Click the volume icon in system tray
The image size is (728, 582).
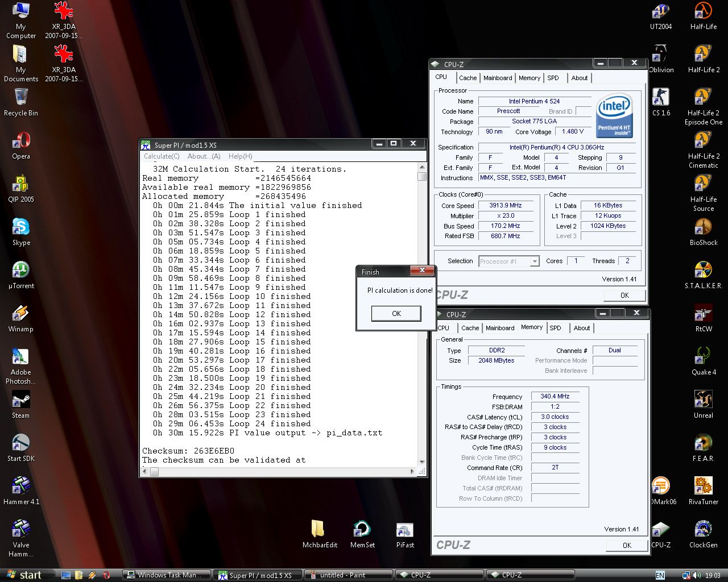(x=697, y=575)
